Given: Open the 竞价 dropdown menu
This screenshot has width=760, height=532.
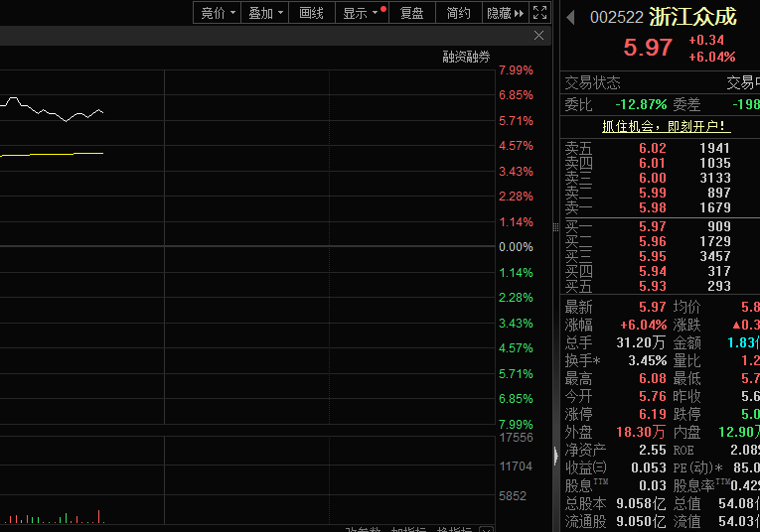Looking at the screenshot, I should pyautogui.click(x=218, y=13).
